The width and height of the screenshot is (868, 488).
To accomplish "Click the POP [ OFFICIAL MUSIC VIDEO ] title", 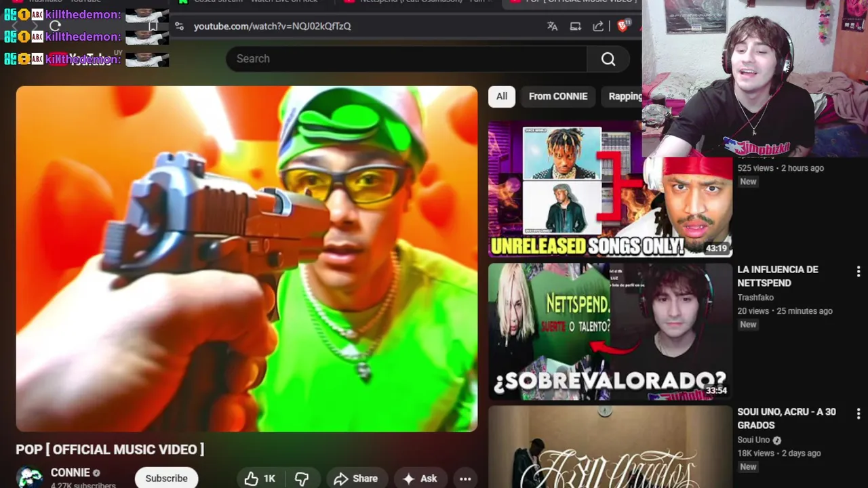I will pyautogui.click(x=110, y=449).
